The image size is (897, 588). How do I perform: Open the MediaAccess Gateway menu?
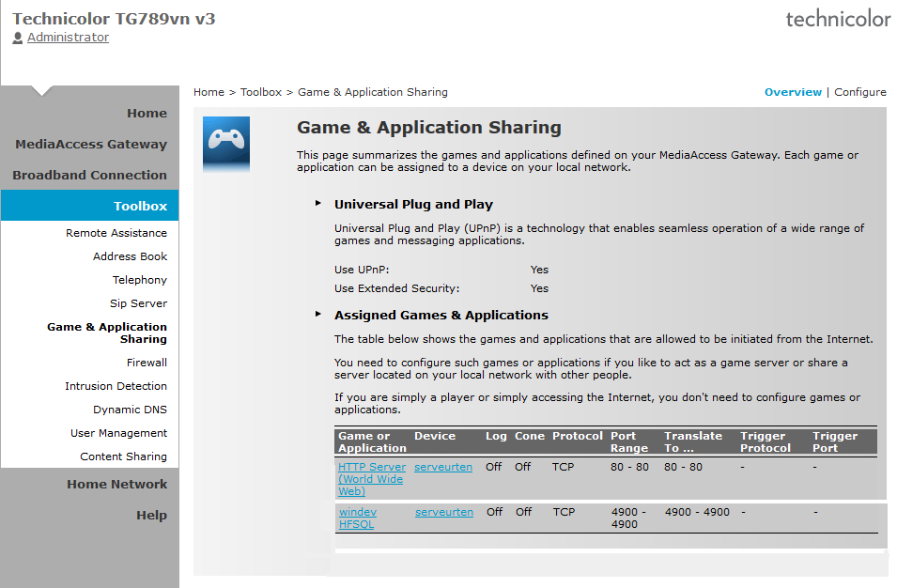pyautogui.click(x=91, y=144)
